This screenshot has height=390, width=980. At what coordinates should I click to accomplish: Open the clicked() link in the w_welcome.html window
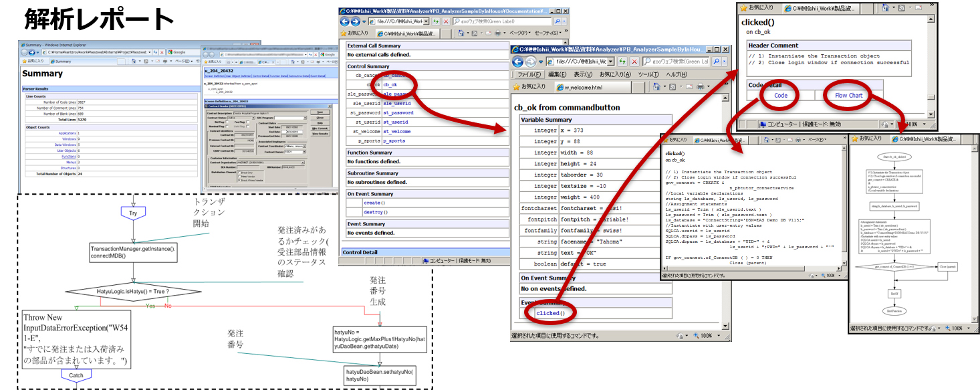pyautogui.click(x=551, y=312)
